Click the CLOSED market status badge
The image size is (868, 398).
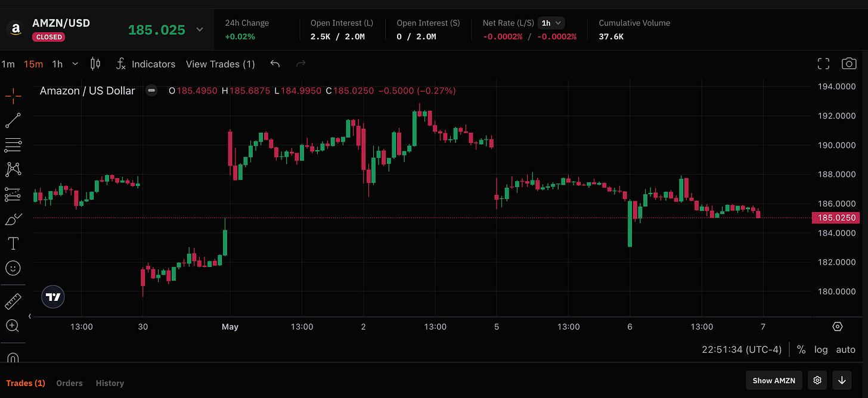pos(49,37)
